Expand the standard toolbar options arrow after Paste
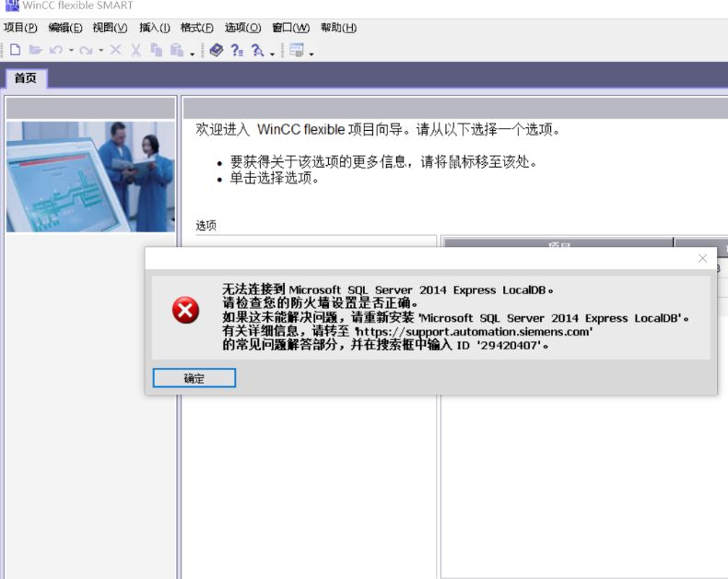Viewport: 728px width, 579px height. [193, 54]
